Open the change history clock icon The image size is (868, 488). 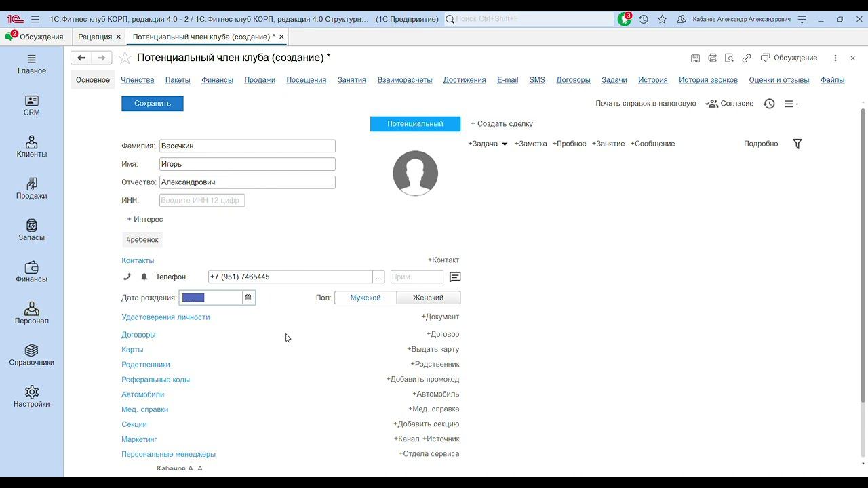click(x=769, y=104)
